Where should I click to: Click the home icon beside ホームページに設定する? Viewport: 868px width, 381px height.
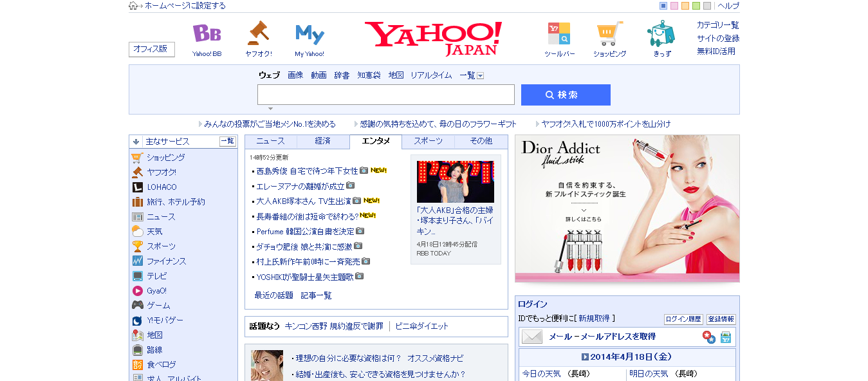click(x=133, y=6)
